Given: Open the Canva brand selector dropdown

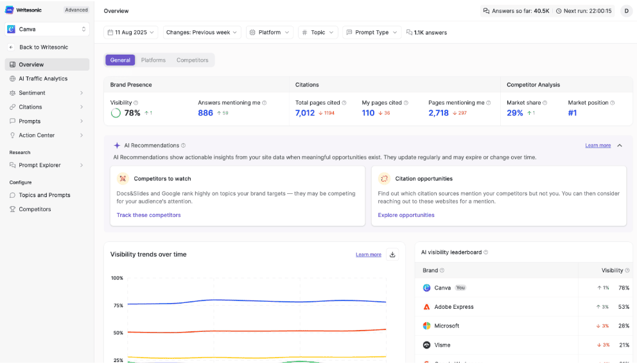Looking at the screenshot, I should pos(47,30).
